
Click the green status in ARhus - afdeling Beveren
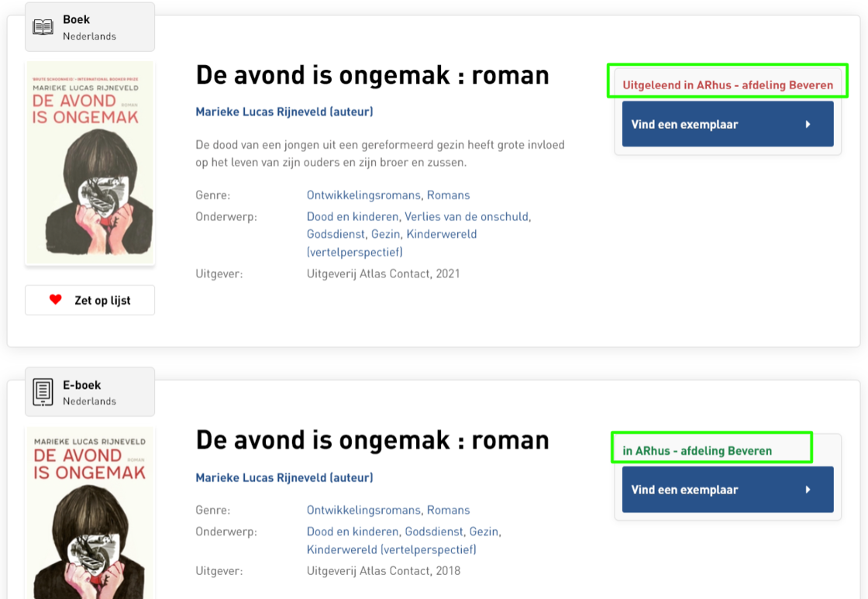tap(697, 451)
